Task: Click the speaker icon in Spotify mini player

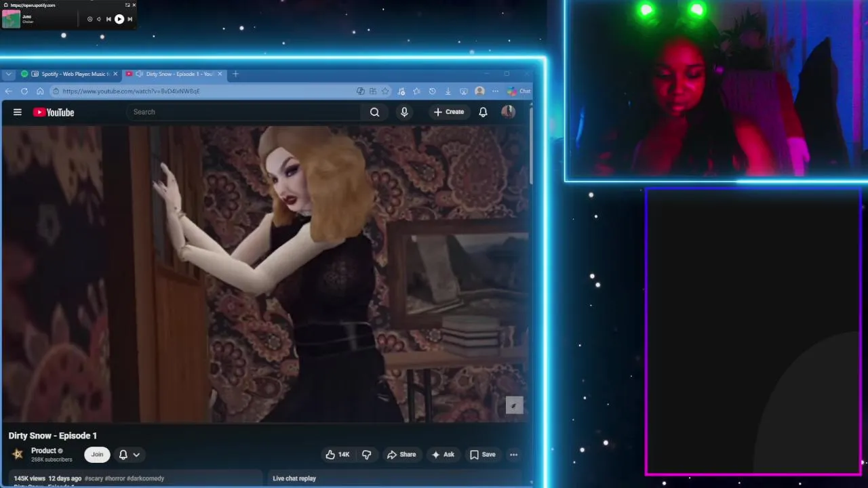Action: 98,19
